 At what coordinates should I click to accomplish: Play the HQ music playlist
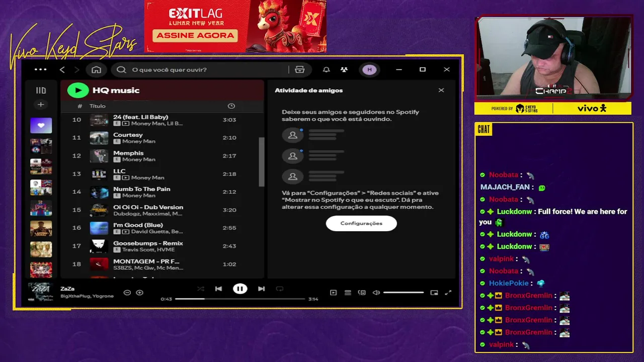(x=78, y=90)
